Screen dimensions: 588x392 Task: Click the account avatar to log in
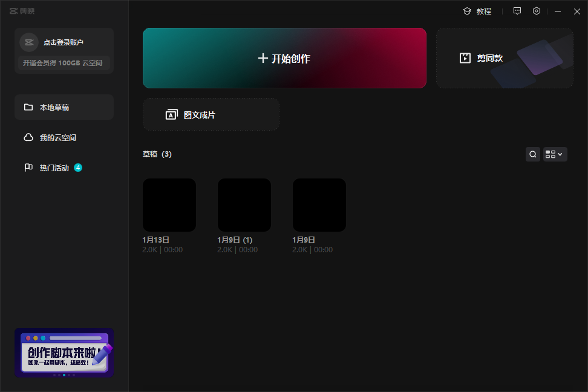click(28, 42)
